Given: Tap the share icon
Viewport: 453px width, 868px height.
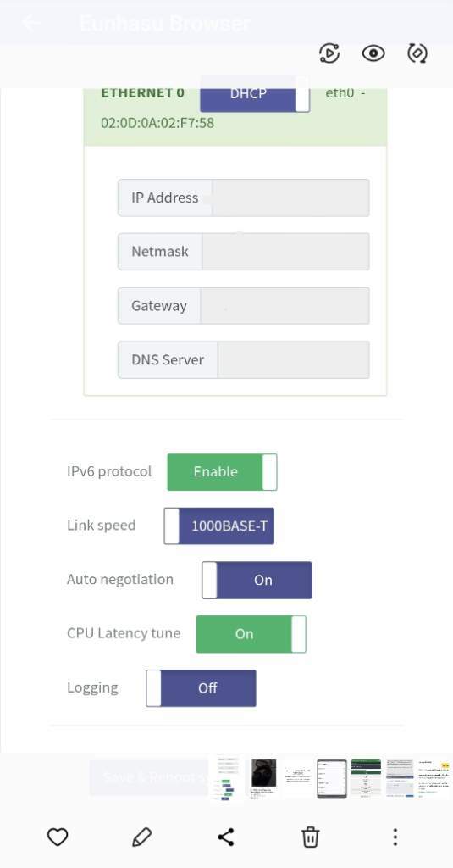Looking at the screenshot, I should pos(226,837).
